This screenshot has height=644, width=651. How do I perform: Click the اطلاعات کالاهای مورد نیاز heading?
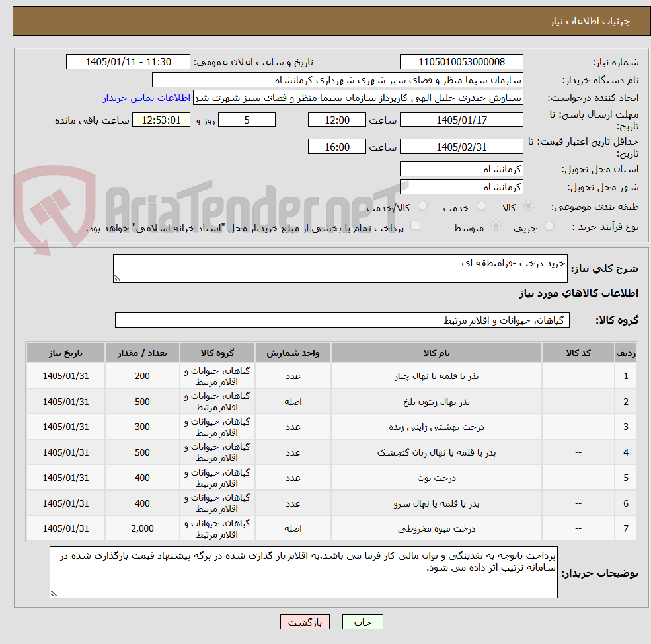579,293
